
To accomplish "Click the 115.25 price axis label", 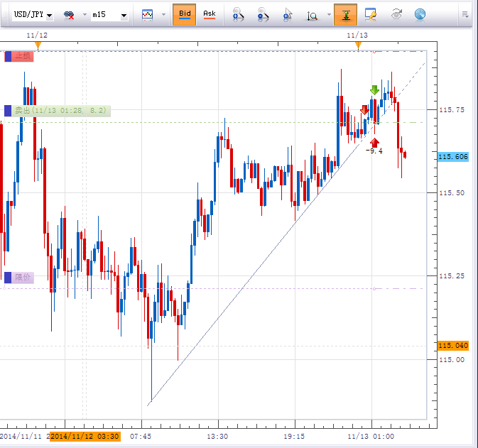I will [452, 276].
